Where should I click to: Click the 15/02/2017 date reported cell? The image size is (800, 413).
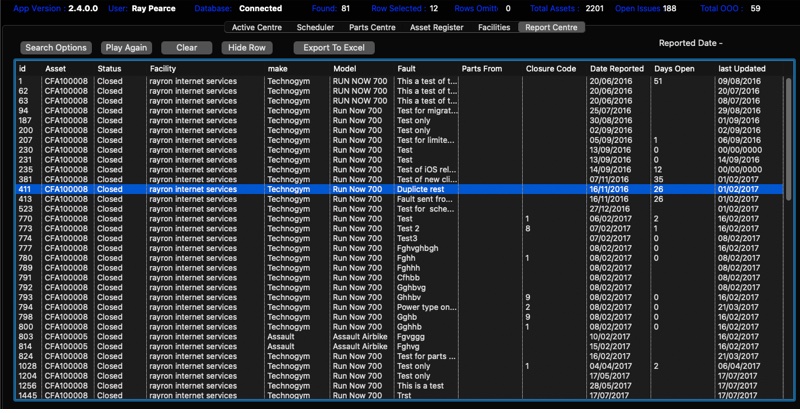coord(611,346)
